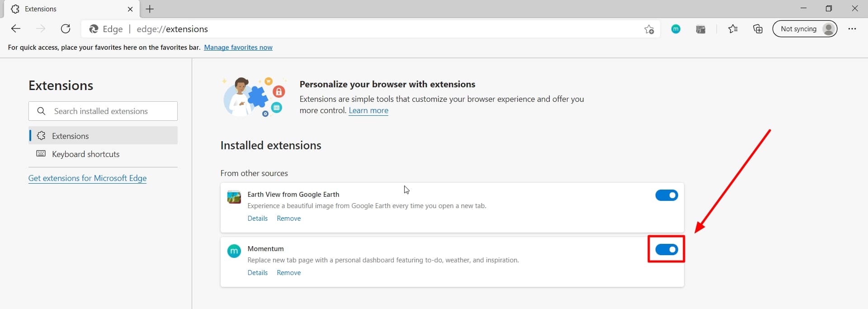Click the Not syncing profile button
The width and height of the screenshot is (868, 309).
[805, 29]
